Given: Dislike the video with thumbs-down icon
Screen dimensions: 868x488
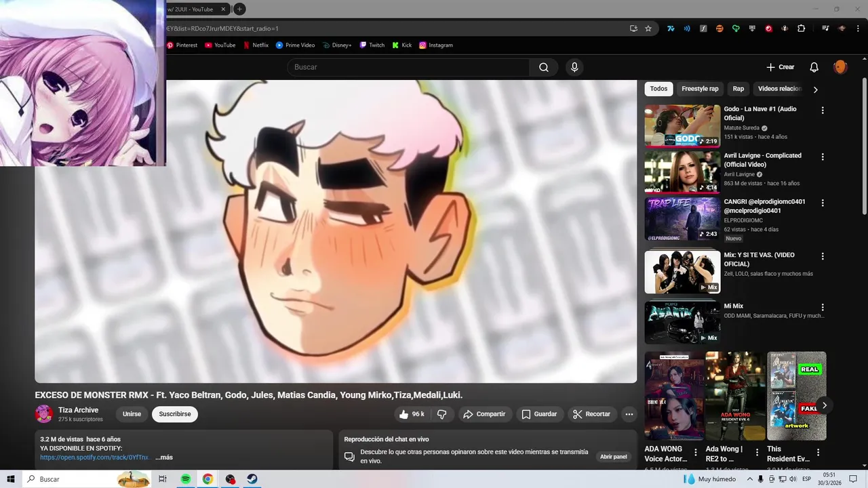Looking at the screenshot, I should tap(441, 414).
